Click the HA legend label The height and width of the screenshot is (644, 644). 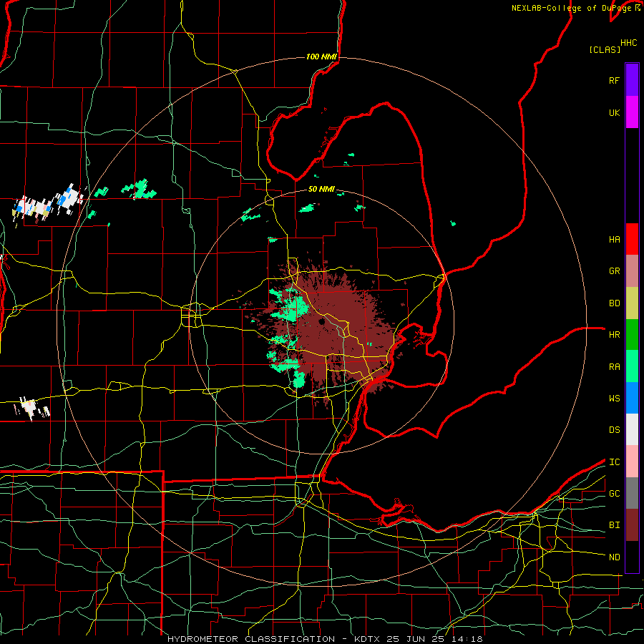614,240
